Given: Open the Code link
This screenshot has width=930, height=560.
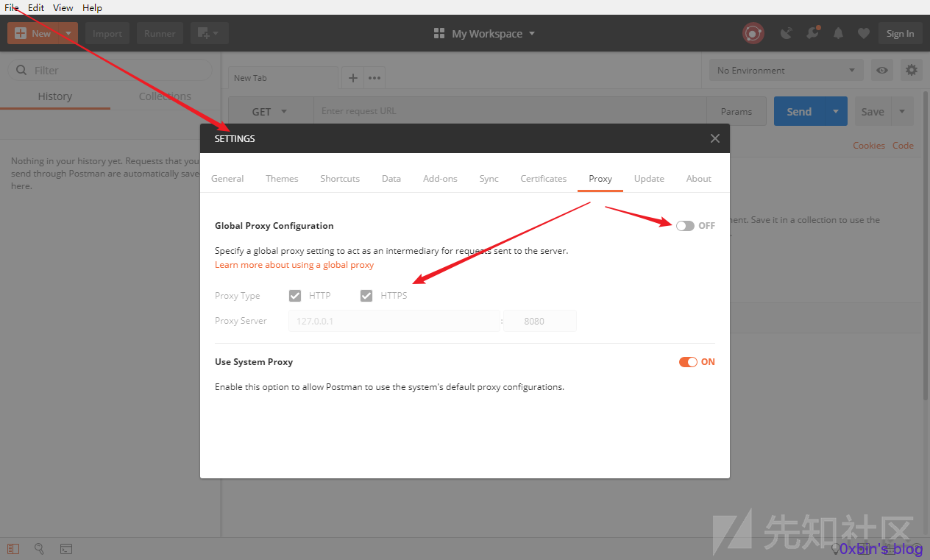Looking at the screenshot, I should 903,146.
